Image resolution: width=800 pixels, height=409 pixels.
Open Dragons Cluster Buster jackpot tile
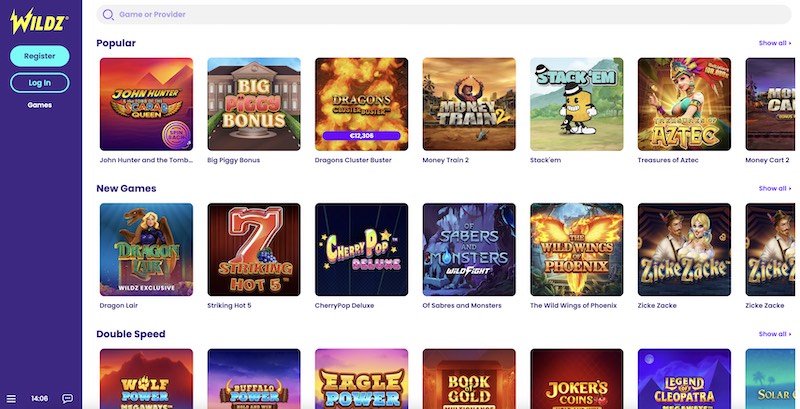tap(361, 104)
